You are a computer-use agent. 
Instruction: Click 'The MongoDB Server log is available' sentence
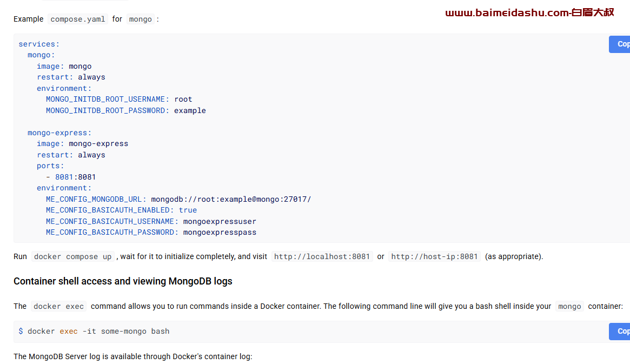[x=133, y=356]
